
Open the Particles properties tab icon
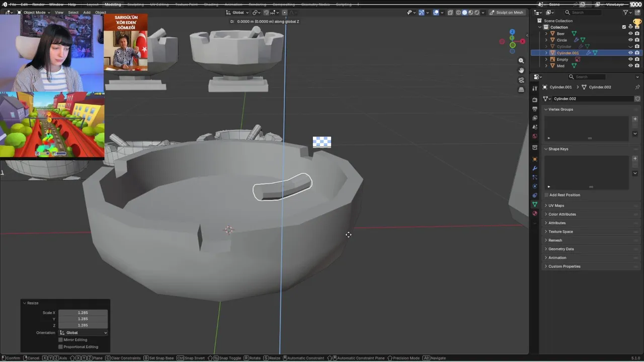(x=535, y=177)
